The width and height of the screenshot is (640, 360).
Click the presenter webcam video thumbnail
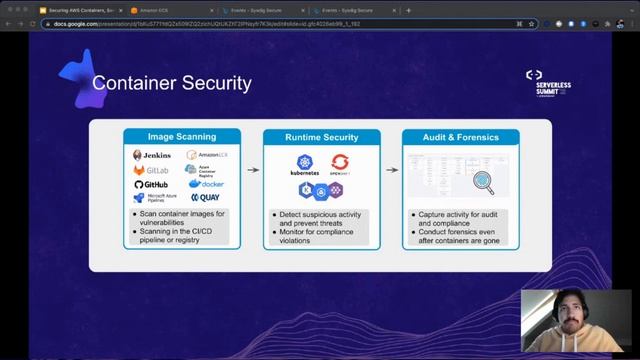pos(576,320)
